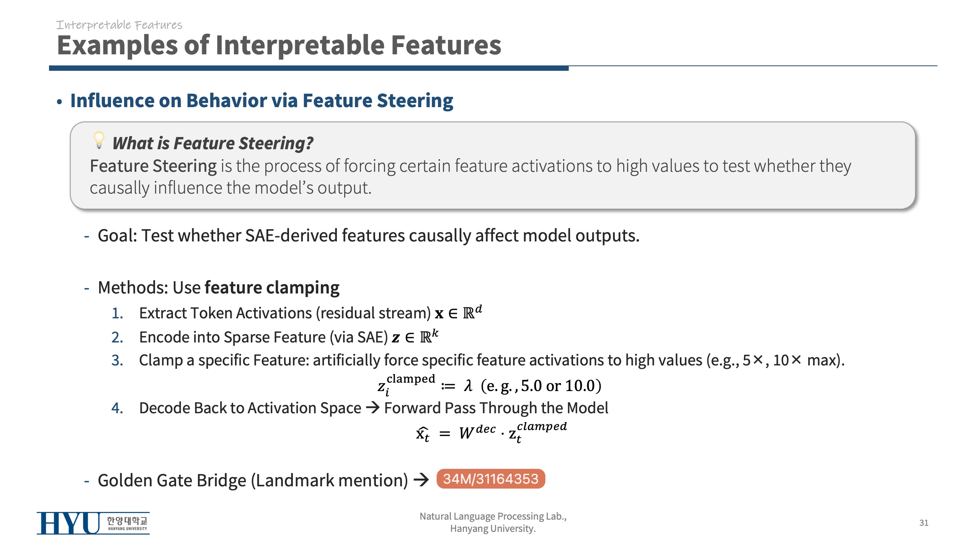Click the W dec decoding equation
Screen dimensions: 980x551
(x=491, y=433)
